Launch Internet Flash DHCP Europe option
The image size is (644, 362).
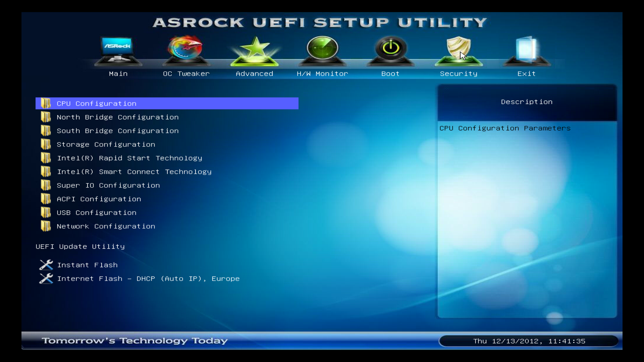tap(148, 279)
